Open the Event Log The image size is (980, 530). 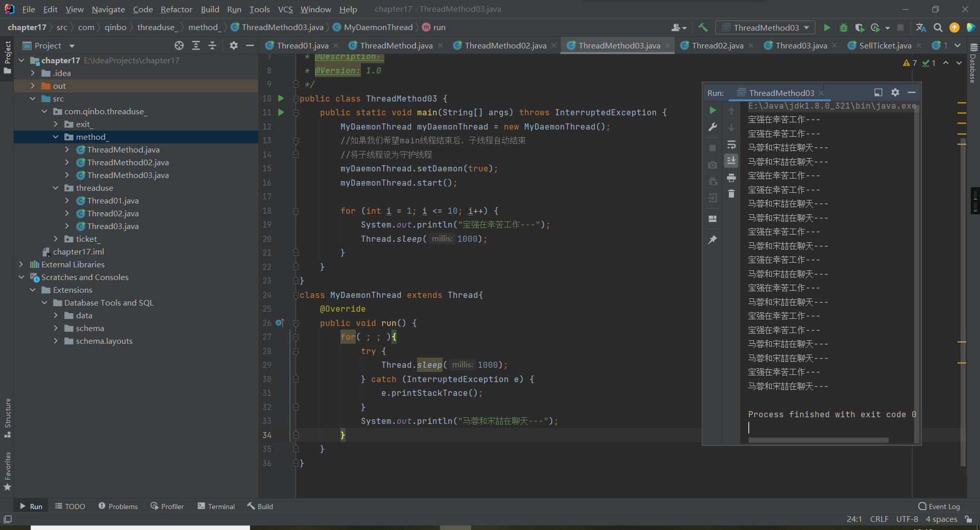(939, 506)
